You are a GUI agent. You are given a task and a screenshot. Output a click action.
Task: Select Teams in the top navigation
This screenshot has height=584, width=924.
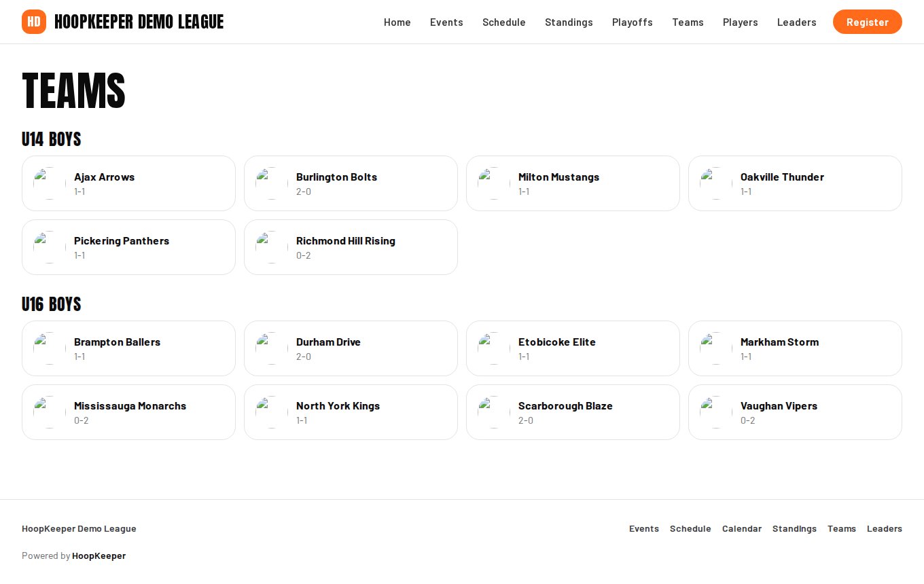coord(688,22)
